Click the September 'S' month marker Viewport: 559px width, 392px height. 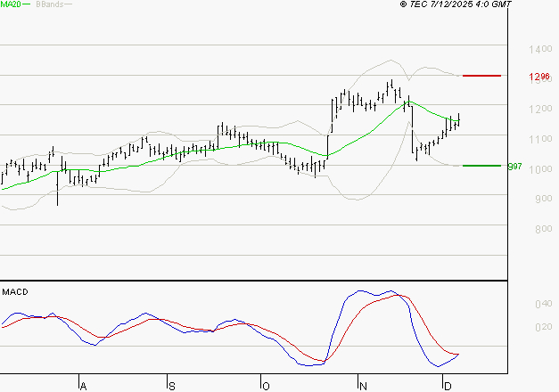pyautogui.click(x=172, y=386)
